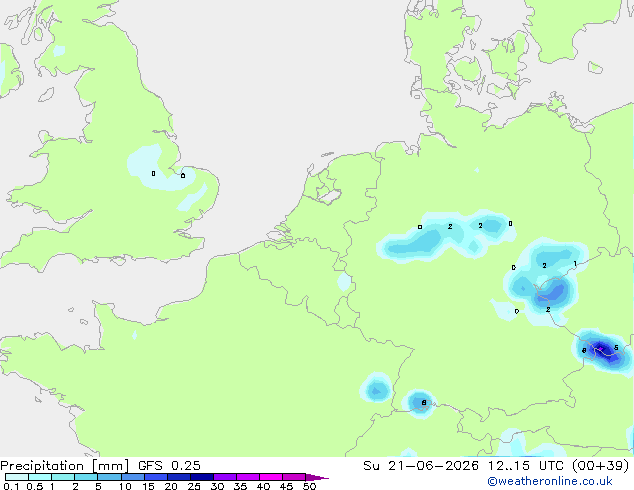The image size is (634, 490).
Task: Pick the 45–50 mm legend swatch
Action: [x=294, y=477]
